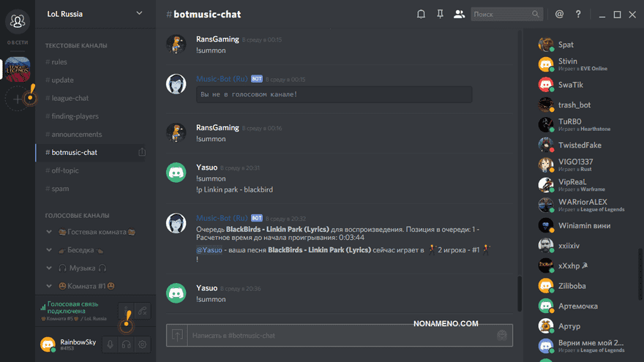Open the friends home icon

tap(18, 21)
